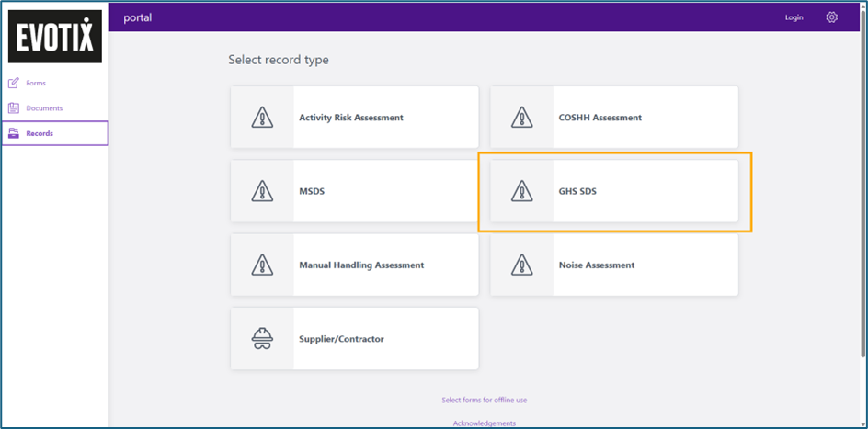Open the Acknowledgements link
The height and width of the screenshot is (429, 868).
coord(484,423)
